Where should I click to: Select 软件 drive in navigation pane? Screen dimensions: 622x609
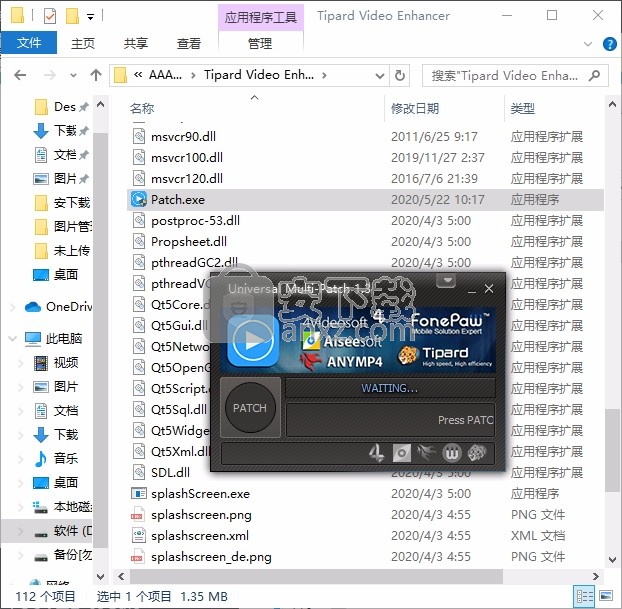(63, 530)
